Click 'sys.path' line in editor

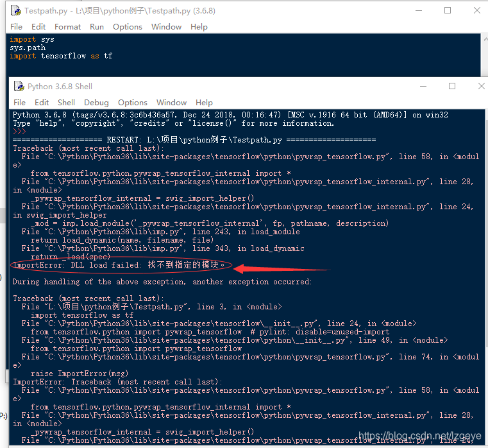click(x=28, y=47)
